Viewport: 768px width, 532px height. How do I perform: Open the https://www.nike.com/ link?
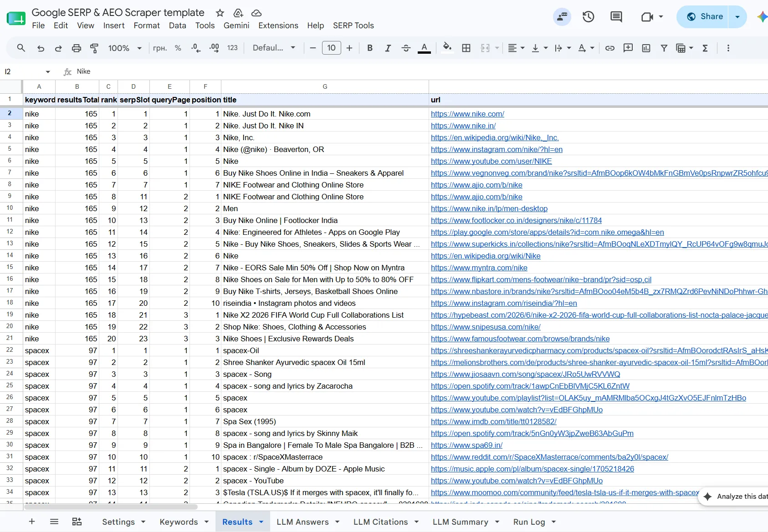pos(467,114)
